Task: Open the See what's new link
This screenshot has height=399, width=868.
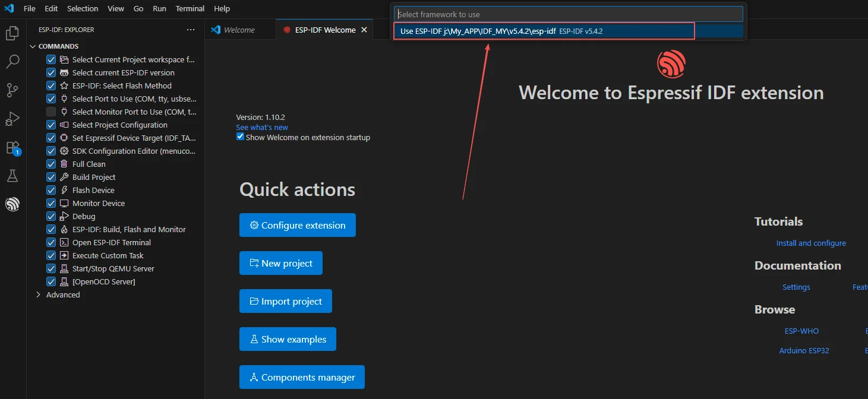Action: click(x=262, y=127)
